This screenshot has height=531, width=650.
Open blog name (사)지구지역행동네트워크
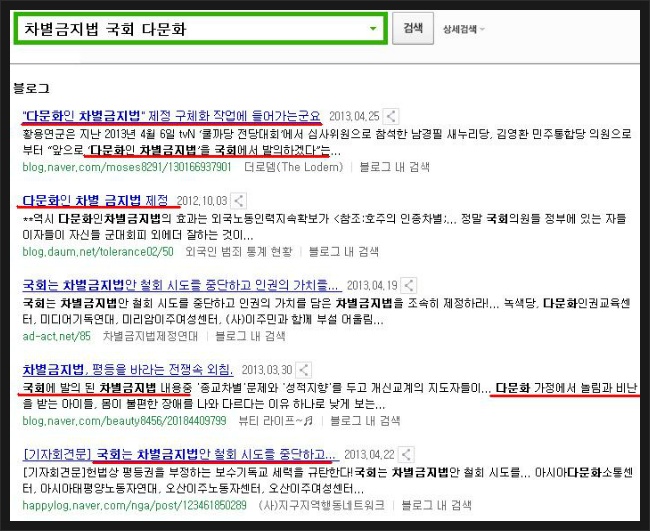[321, 505]
